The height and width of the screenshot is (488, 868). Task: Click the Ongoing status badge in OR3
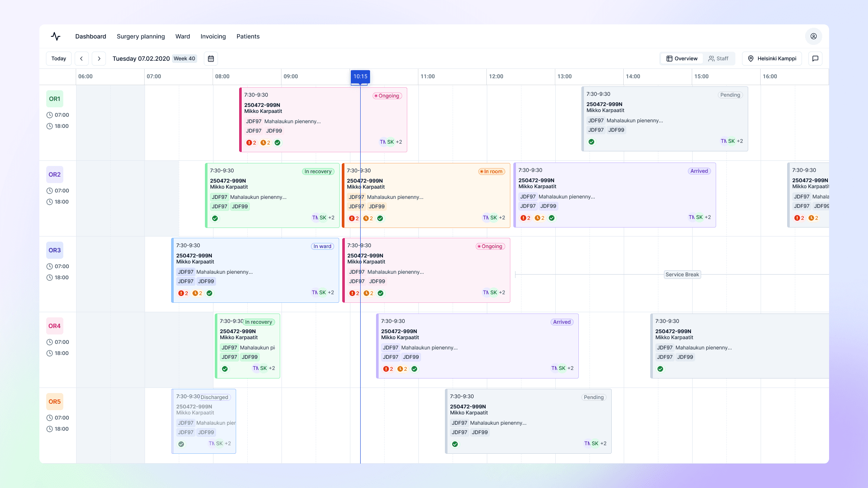point(490,246)
